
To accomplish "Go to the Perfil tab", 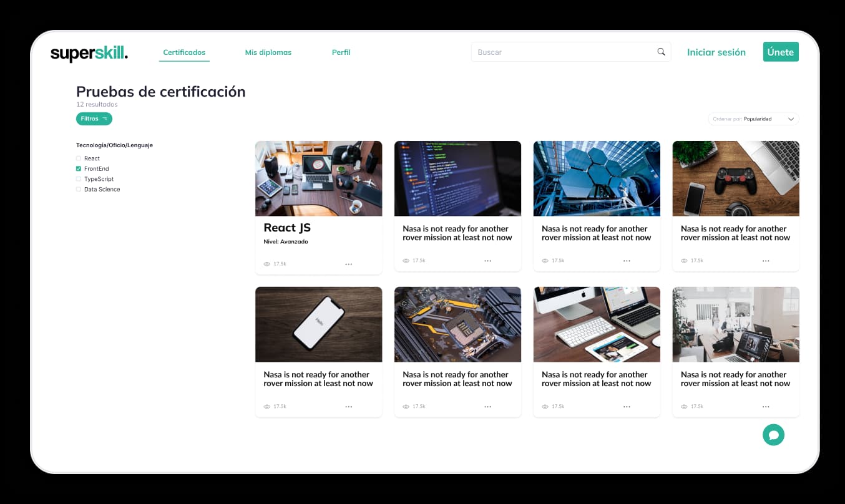I will point(341,52).
